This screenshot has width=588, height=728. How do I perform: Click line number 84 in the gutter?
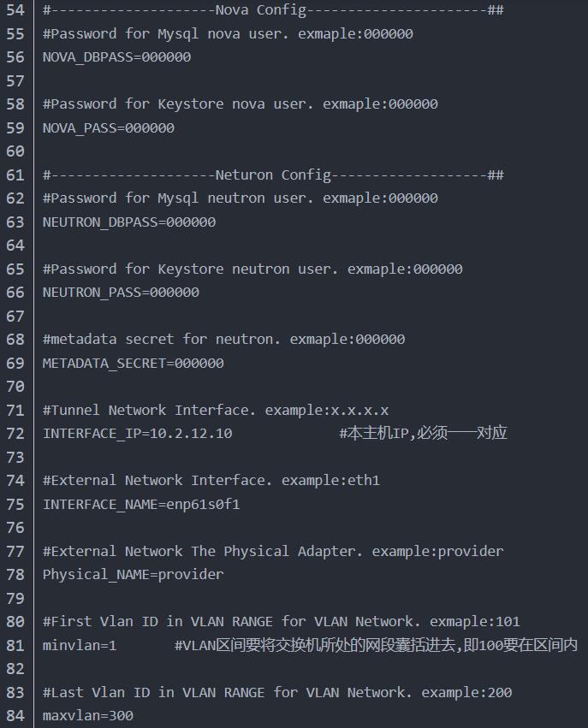coord(15,716)
